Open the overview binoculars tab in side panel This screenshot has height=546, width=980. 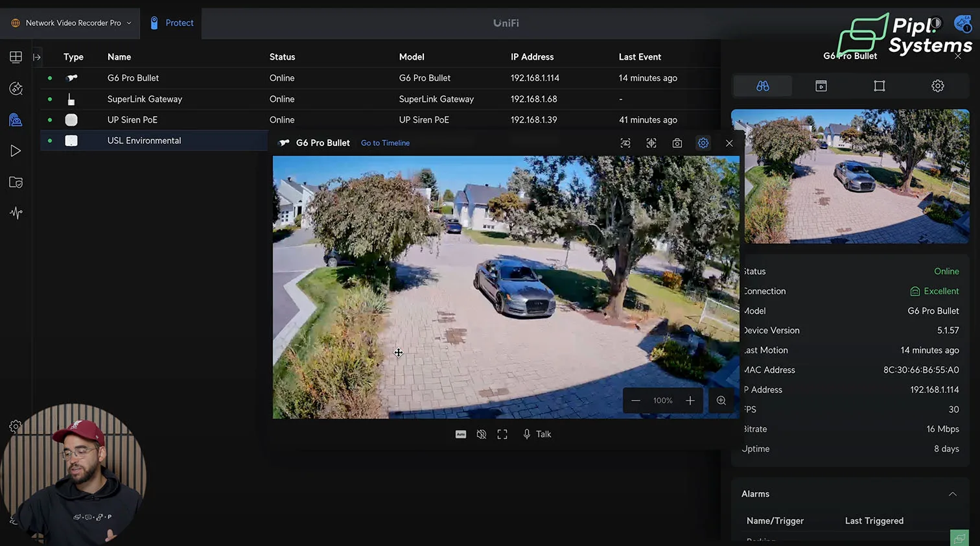763,86
